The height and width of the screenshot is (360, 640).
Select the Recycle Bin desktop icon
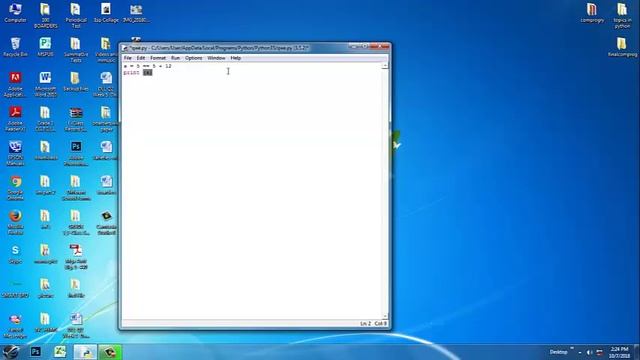pos(16,47)
